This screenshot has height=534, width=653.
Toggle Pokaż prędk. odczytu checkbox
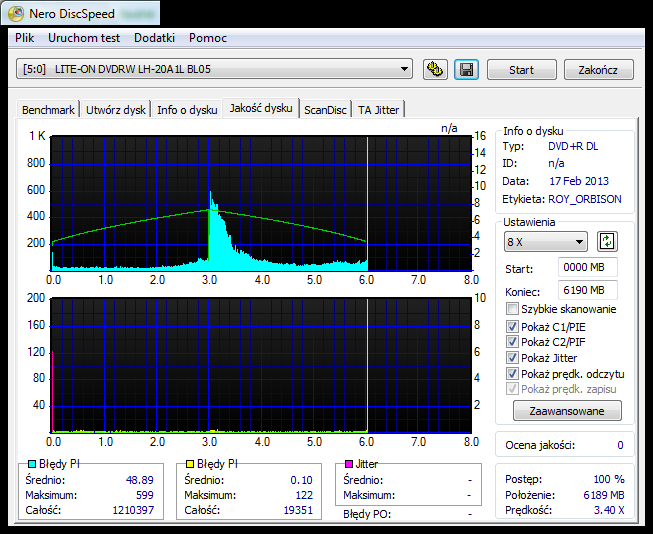coord(512,374)
